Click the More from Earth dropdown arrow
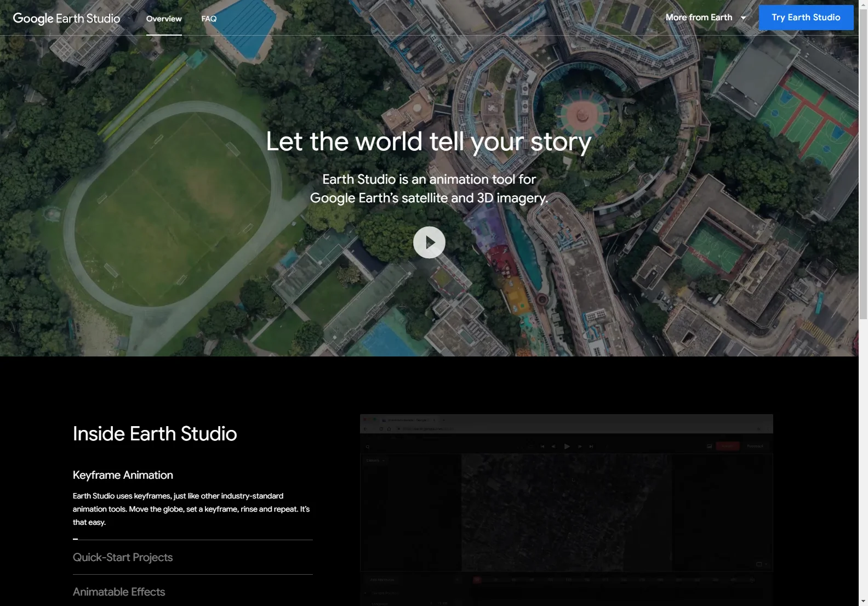The width and height of the screenshot is (868, 606). click(x=743, y=18)
